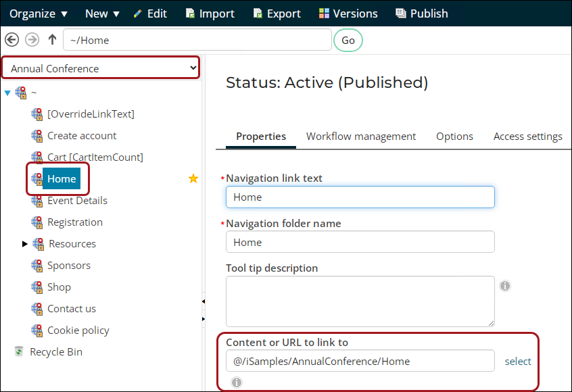
Task: Click the Recycle Bin icon
Action: pyautogui.click(x=19, y=351)
